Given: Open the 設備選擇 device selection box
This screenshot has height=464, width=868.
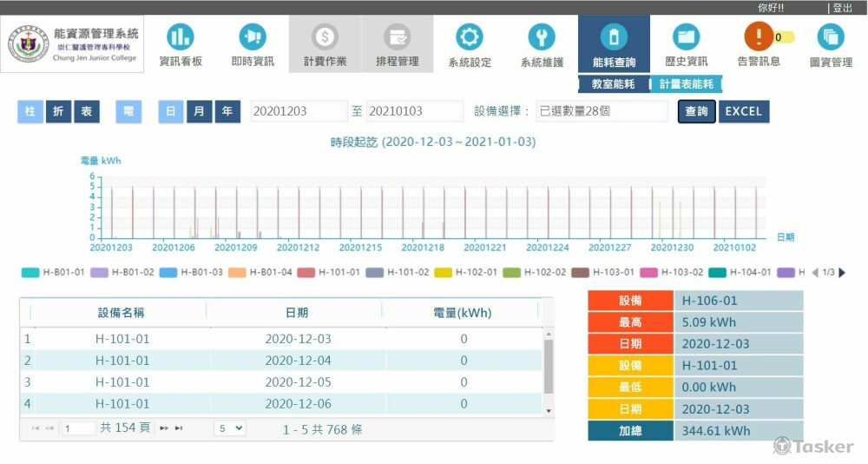Looking at the screenshot, I should (x=602, y=111).
